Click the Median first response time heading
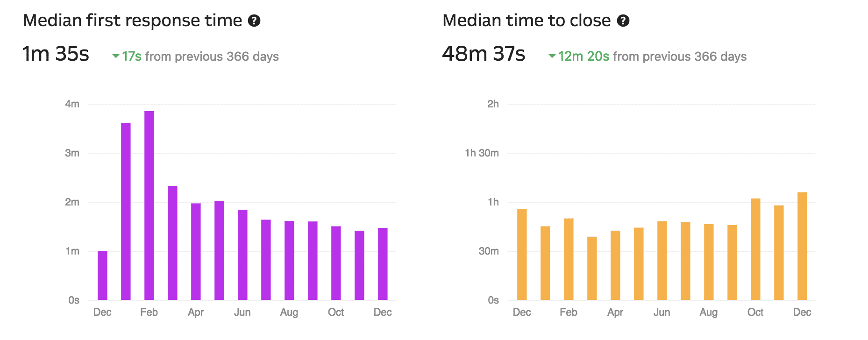The height and width of the screenshot is (340, 868). pyautogui.click(x=133, y=21)
